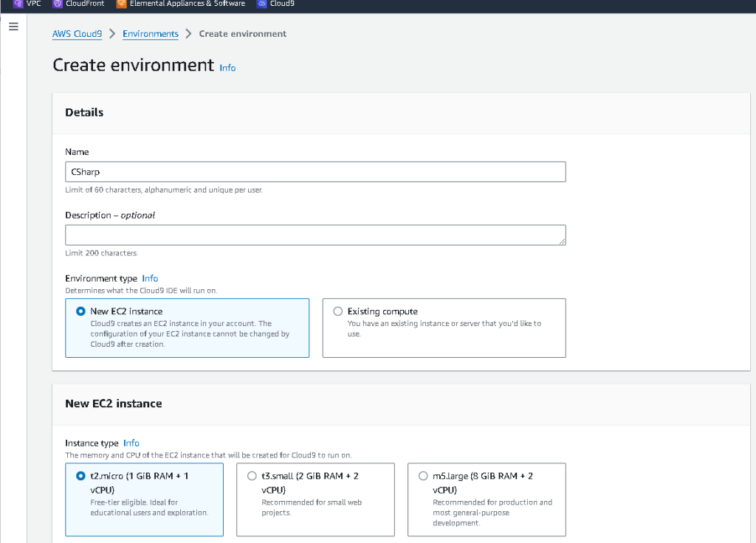Viewport: 756px width, 543px height.
Task: Click 'Limit 200 characters.' hint text
Action: pos(102,253)
